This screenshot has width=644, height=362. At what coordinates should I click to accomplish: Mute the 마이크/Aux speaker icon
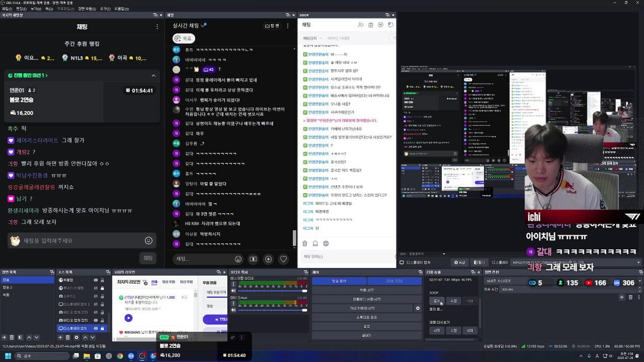233,310
